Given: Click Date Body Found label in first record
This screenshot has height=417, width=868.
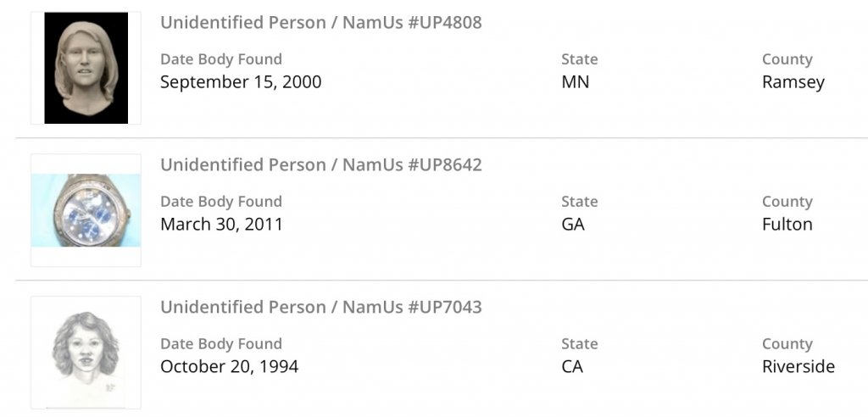Looking at the screenshot, I should pyautogui.click(x=221, y=59).
